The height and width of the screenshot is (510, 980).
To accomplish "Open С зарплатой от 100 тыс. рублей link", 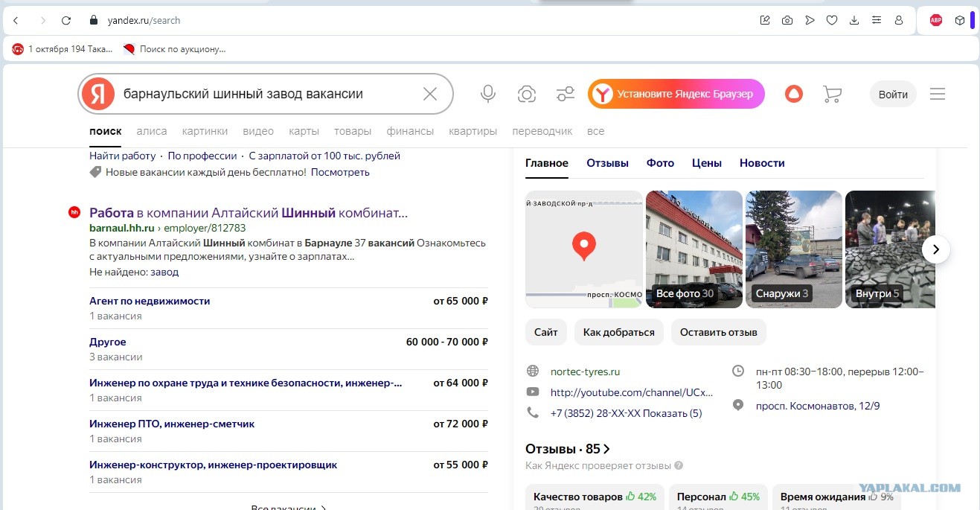I will coord(324,156).
